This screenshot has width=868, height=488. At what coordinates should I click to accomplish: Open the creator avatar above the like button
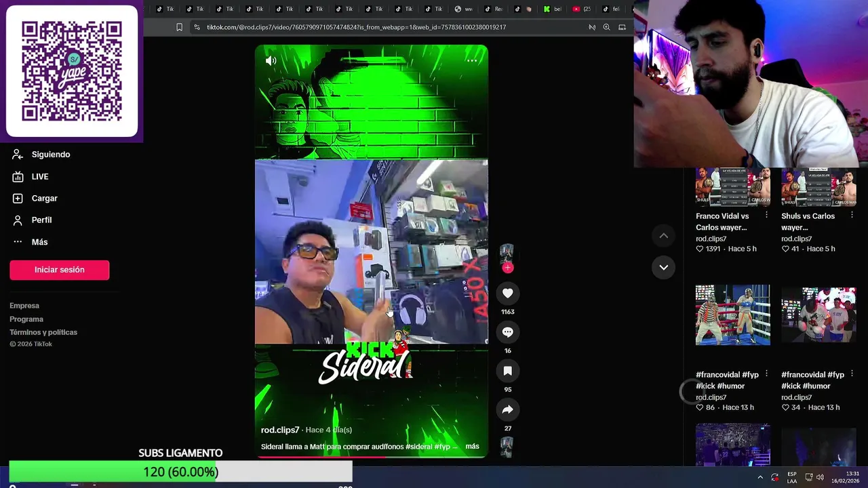pyautogui.click(x=507, y=253)
